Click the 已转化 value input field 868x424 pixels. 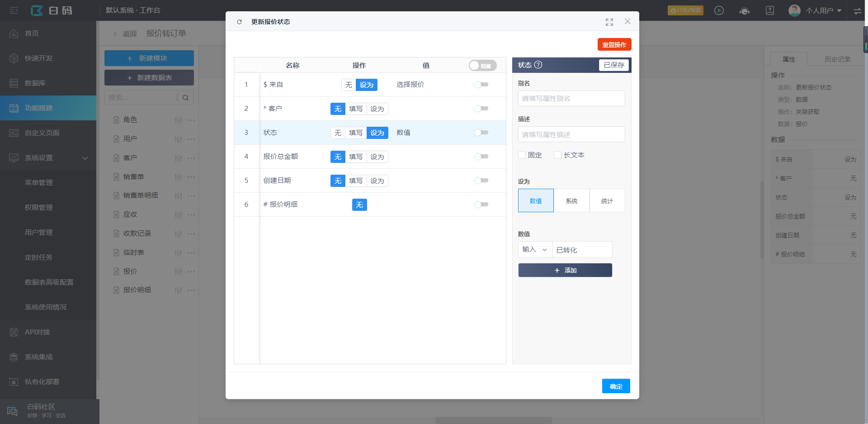click(x=582, y=250)
